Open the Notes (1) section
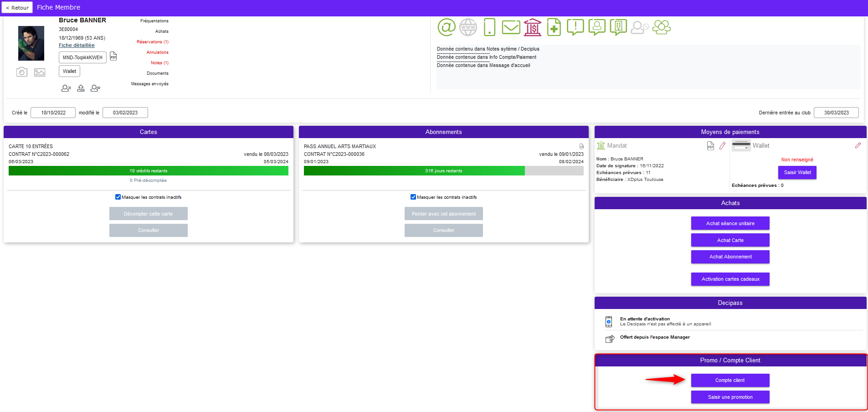The image size is (868, 412). (159, 63)
